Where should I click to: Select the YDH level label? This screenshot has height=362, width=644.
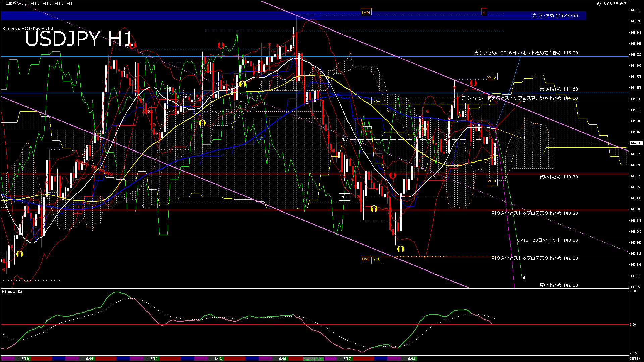point(376,101)
